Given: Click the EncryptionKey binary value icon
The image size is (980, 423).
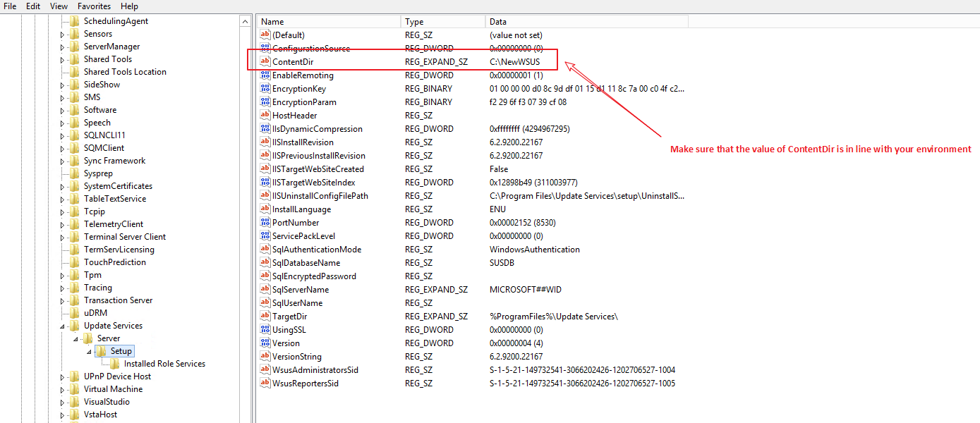Looking at the screenshot, I should [265, 89].
